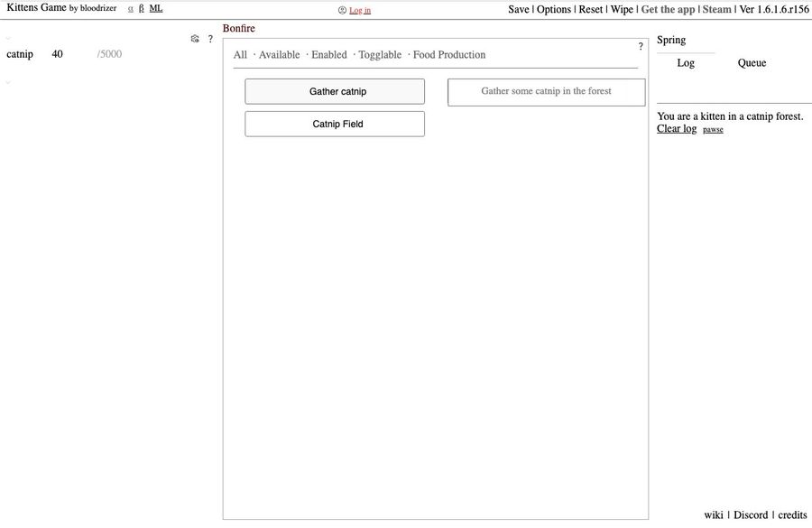Select the All building filter
812x528 pixels.
point(240,55)
